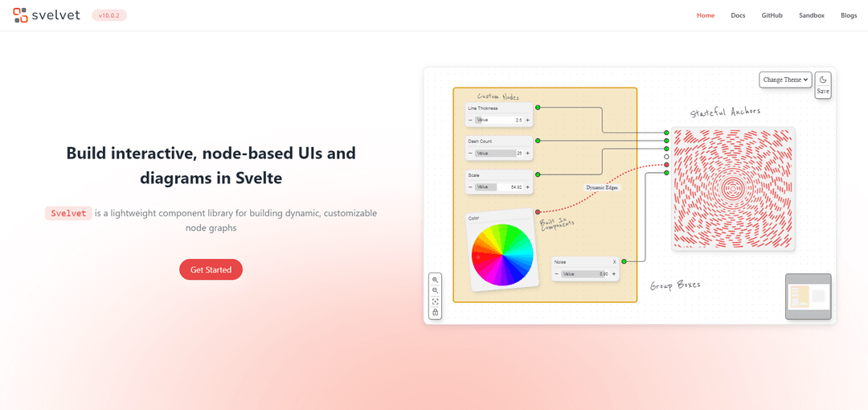Increase Scale value with plus button
Image resolution: width=868 pixels, height=410 pixels.
tap(527, 187)
